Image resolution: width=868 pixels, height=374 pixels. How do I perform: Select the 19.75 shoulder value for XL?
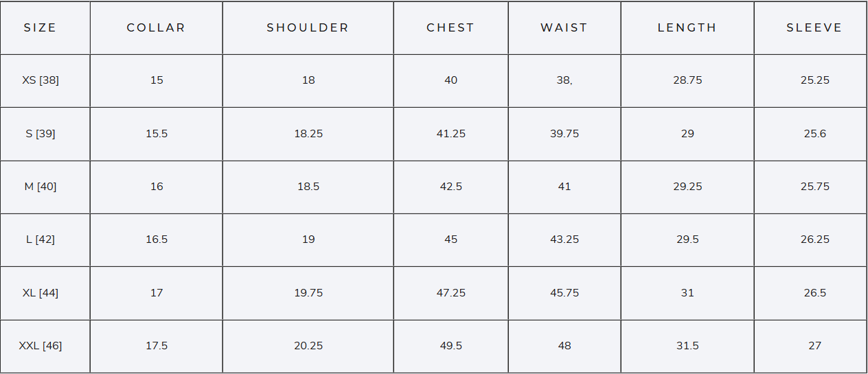point(308,293)
